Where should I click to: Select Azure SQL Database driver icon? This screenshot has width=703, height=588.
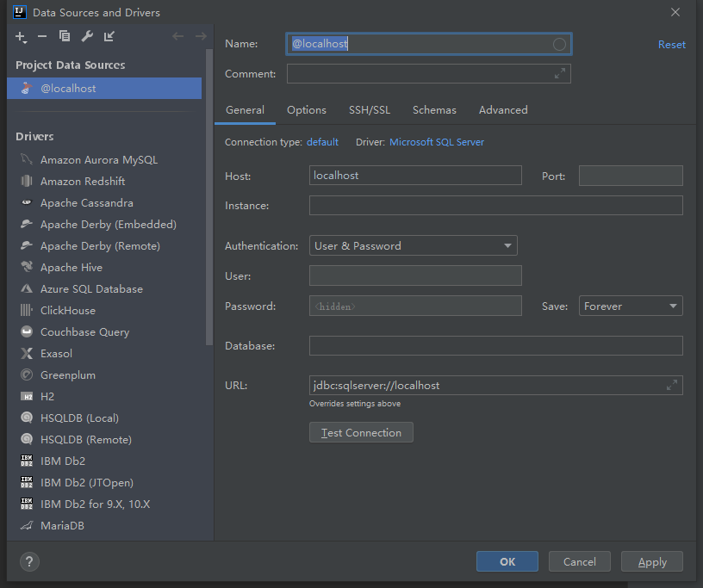point(27,288)
